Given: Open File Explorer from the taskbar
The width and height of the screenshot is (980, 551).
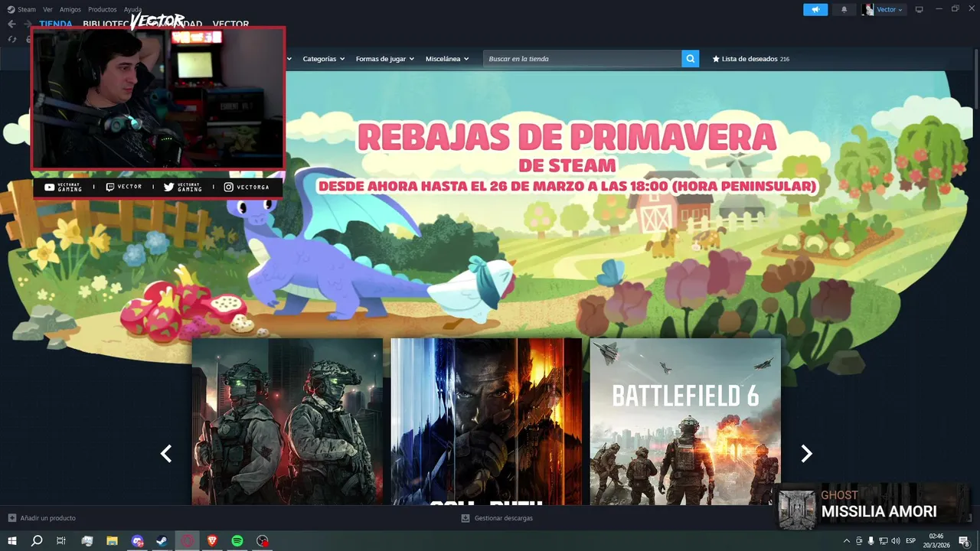Looking at the screenshot, I should coord(112,541).
